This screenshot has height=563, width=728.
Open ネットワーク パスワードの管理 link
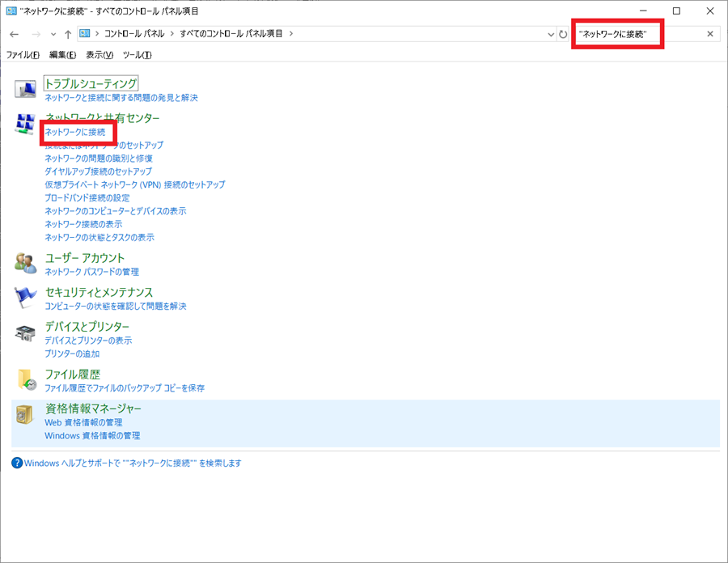pyautogui.click(x=92, y=272)
